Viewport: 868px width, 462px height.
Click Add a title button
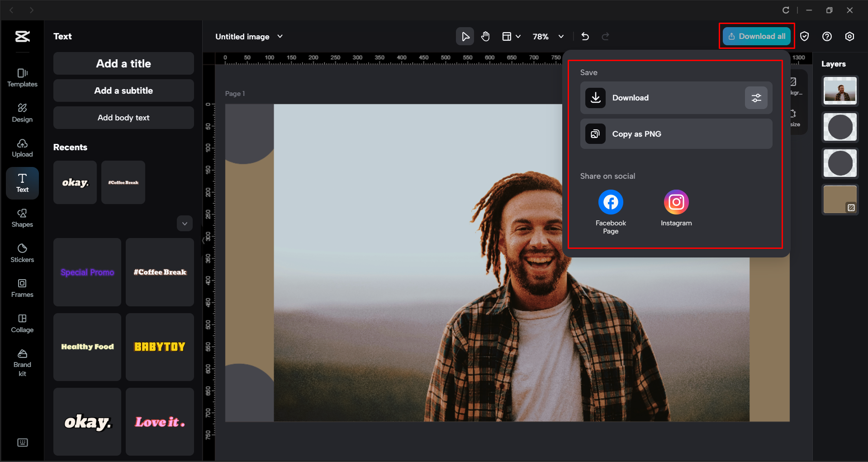tap(123, 64)
